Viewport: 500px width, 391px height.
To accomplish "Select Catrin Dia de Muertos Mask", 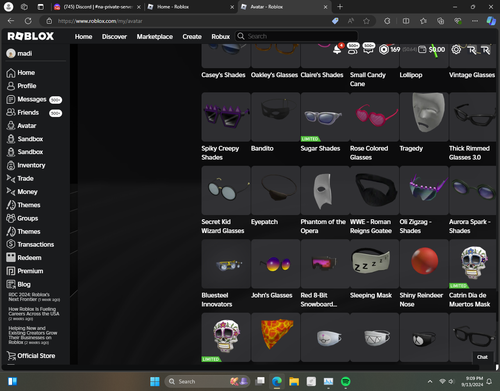I will coord(473,264).
